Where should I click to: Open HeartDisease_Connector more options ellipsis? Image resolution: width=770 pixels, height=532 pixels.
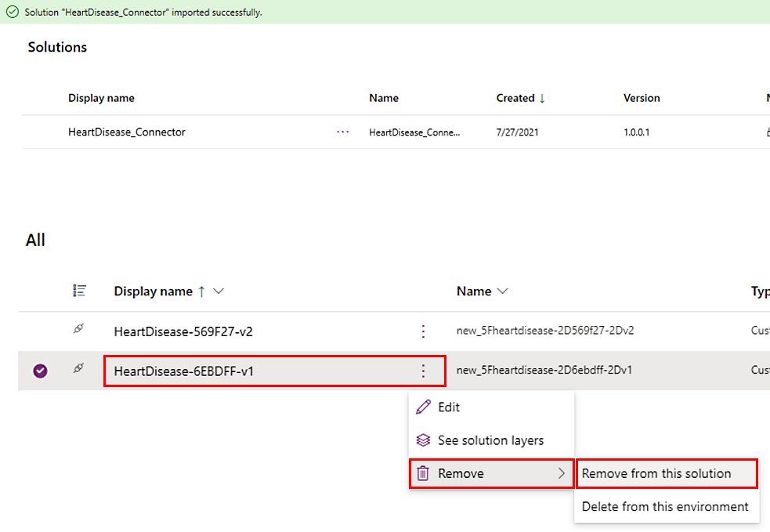click(343, 132)
